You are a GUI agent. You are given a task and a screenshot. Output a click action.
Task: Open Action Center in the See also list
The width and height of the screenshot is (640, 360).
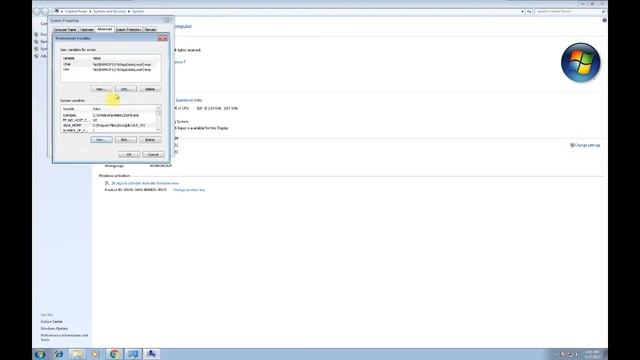(x=52, y=322)
